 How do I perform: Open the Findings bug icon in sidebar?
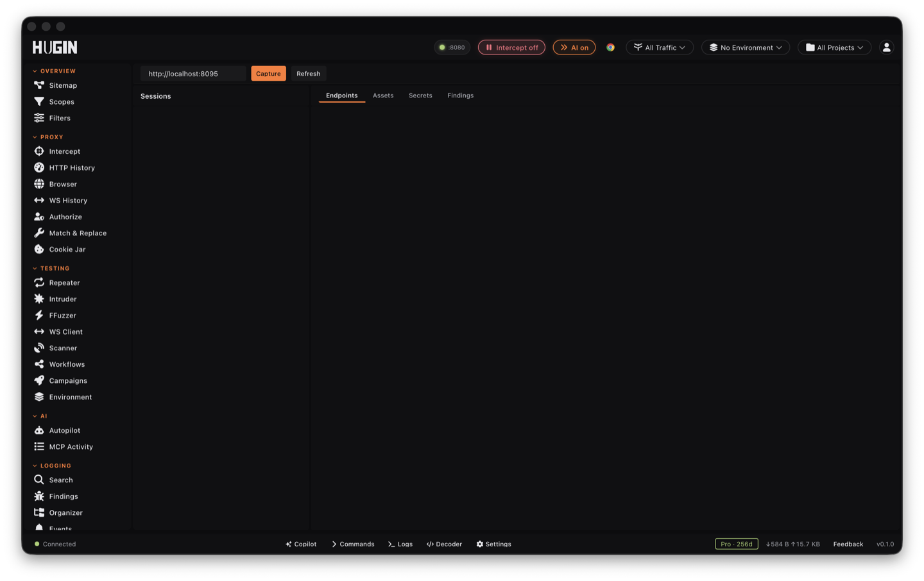(39, 496)
